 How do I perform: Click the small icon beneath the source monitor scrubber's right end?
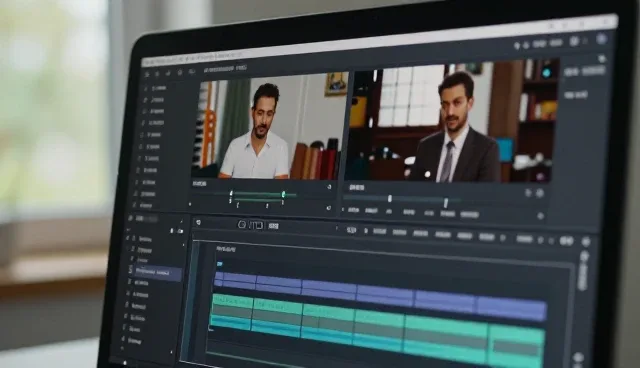pos(329,208)
